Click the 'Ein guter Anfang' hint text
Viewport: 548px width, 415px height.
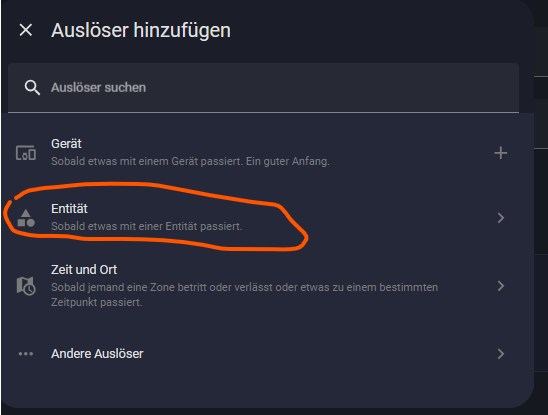[288, 162]
